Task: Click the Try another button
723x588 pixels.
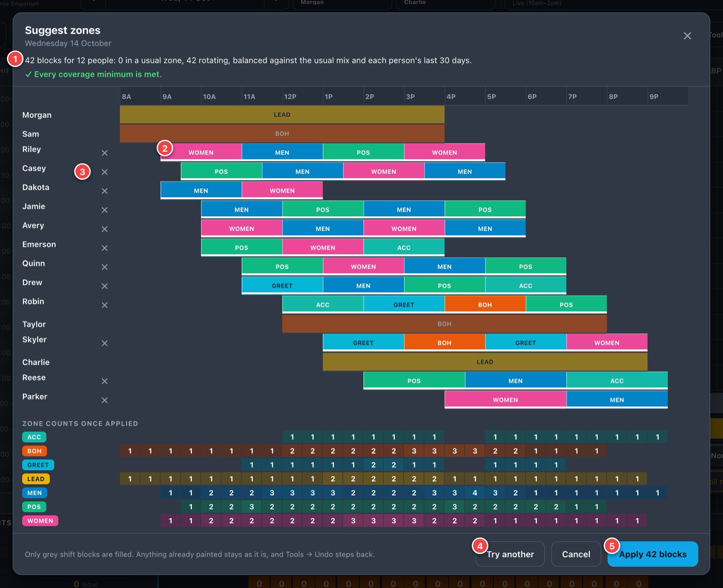Action: click(x=510, y=554)
